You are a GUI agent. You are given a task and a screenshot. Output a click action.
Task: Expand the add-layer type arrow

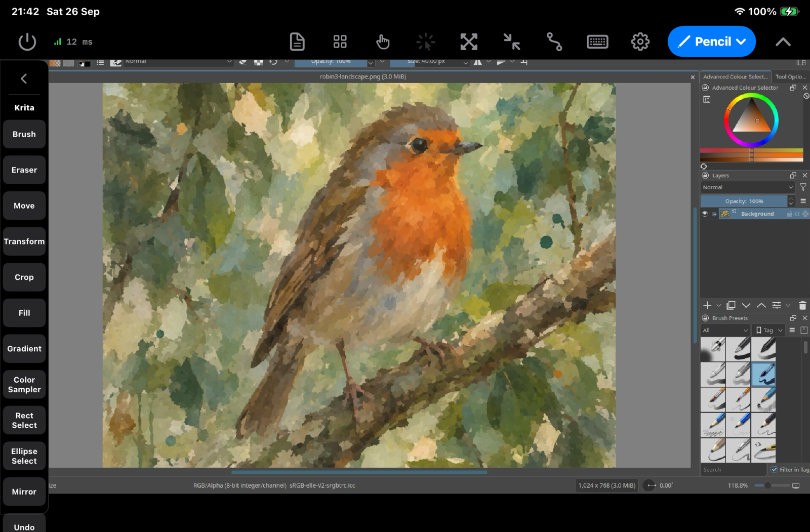pos(718,305)
